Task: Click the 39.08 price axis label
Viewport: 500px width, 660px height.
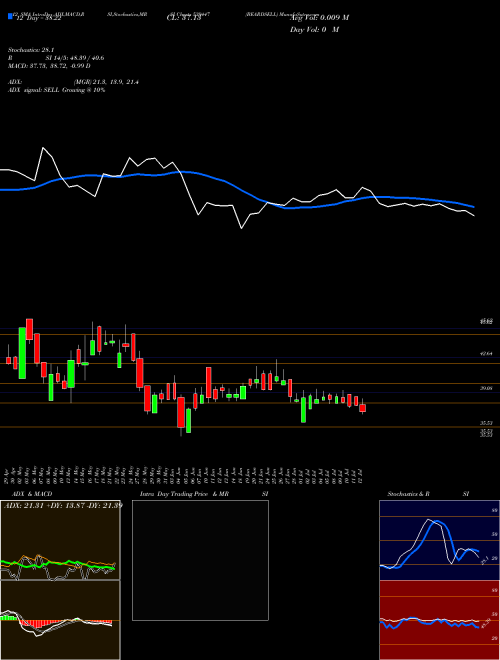Action: 486,388
